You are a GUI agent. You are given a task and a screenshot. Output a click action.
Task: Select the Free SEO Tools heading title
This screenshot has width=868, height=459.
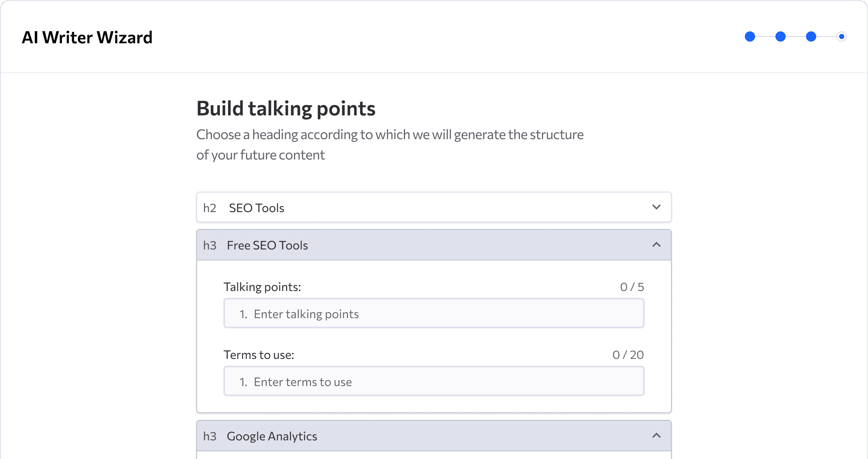click(x=268, y=245)
